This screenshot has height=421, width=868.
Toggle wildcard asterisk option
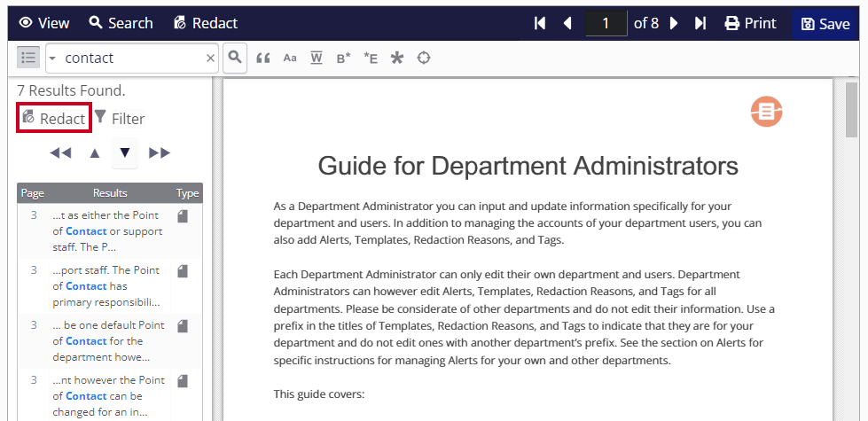[x=397, y=58]
